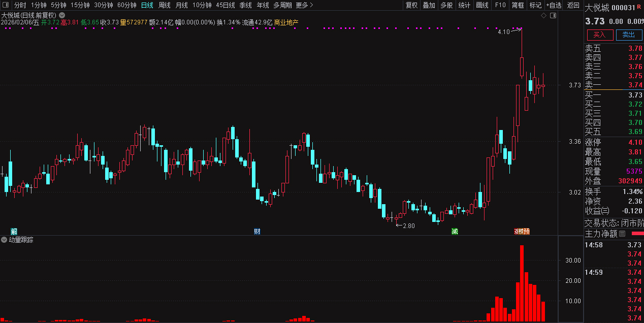Click the R margin-trading badge by 000031
The width and height of the screenshot is (644, 323).
point(639,7)
